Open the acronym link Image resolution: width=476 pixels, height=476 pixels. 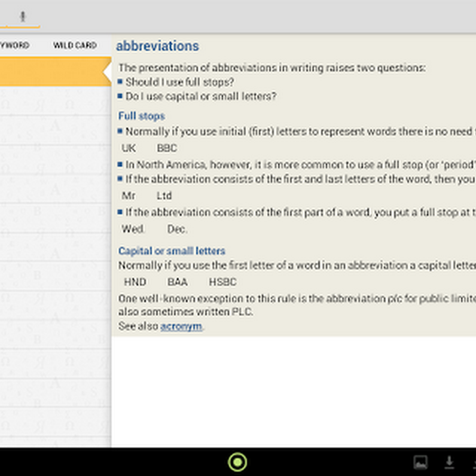181,326
